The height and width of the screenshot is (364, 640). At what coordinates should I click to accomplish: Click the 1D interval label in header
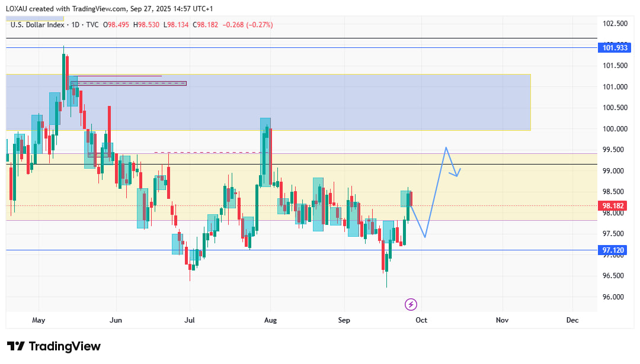click(x=75, y=25)
